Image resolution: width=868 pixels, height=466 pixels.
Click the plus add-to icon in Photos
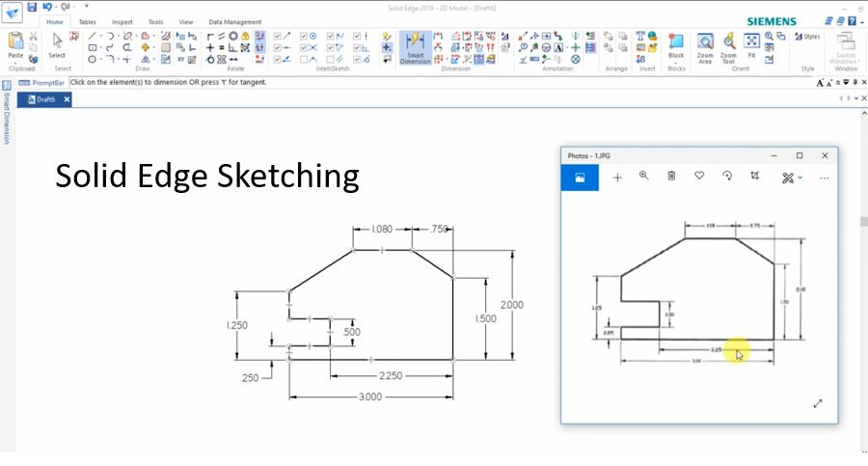[617, 178]
